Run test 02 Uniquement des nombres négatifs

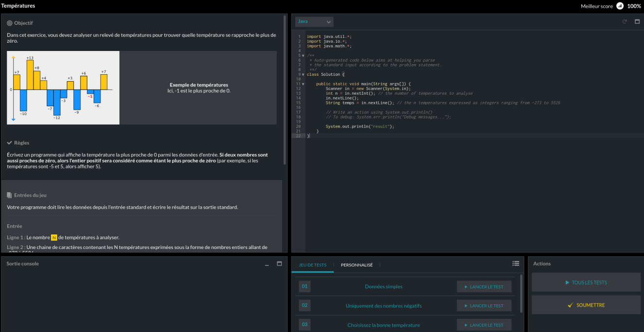coord(484,305)
